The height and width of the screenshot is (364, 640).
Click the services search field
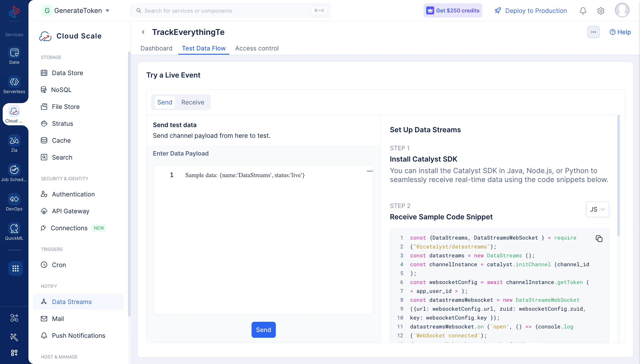point(230,10)
